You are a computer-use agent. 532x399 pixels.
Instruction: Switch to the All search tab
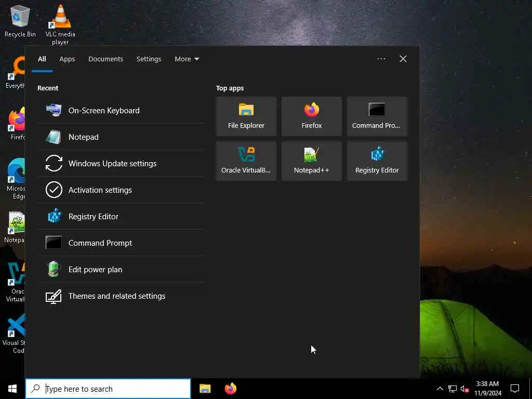[42, 59]
